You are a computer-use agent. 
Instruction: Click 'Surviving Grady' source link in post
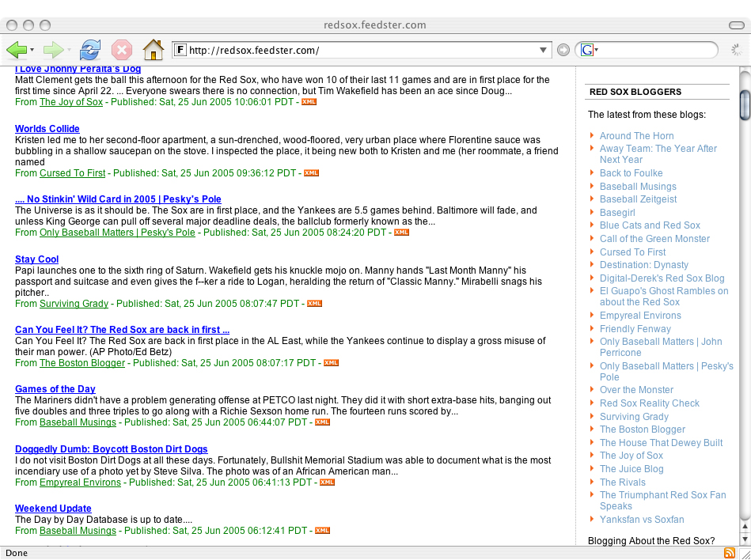pos(74,304)
